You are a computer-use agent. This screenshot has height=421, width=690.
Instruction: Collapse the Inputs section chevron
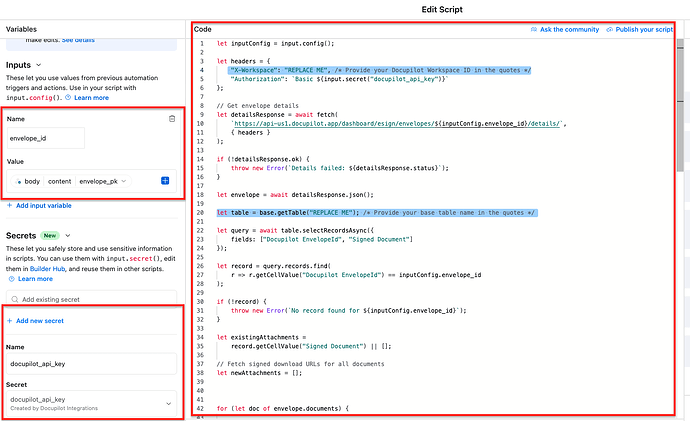pyautogui.click(x=39, y=65)
